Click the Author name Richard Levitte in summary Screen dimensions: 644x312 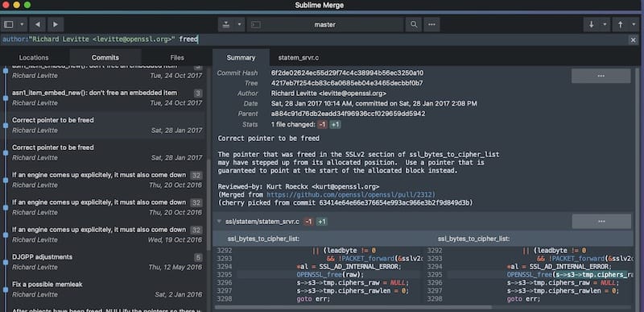pos(328,94)
